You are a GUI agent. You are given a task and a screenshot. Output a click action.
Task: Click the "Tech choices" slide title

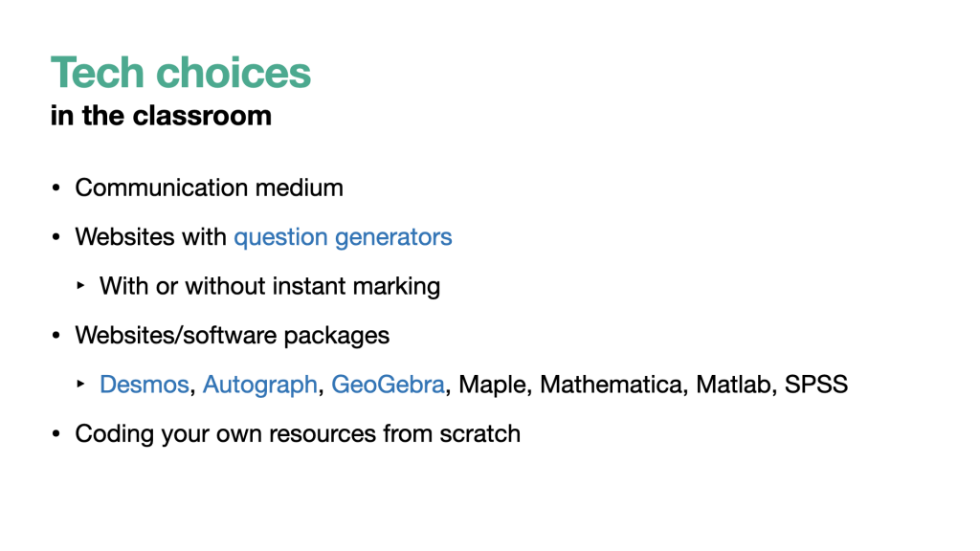(x=181, y=73)
